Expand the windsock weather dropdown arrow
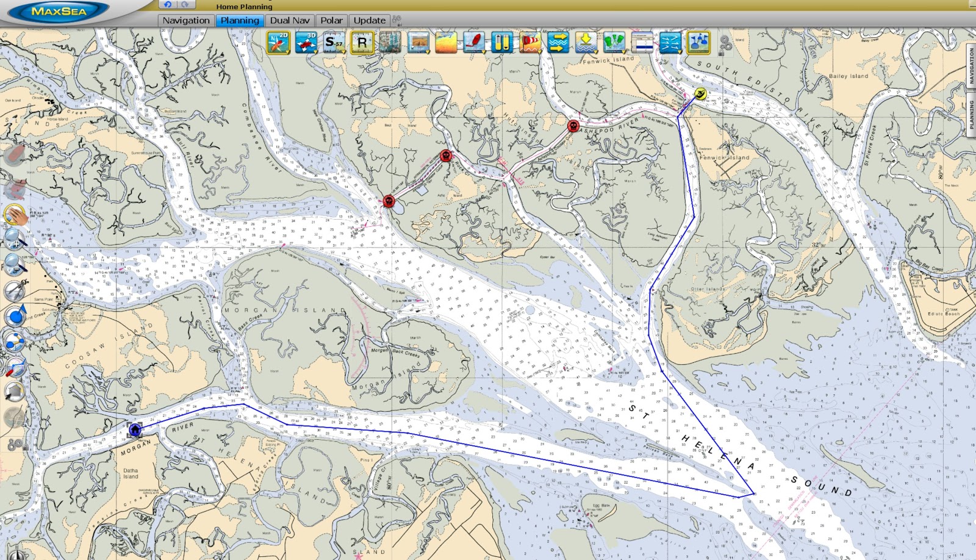976x560 pixels. pyautogui.click(x=539, y=52)
